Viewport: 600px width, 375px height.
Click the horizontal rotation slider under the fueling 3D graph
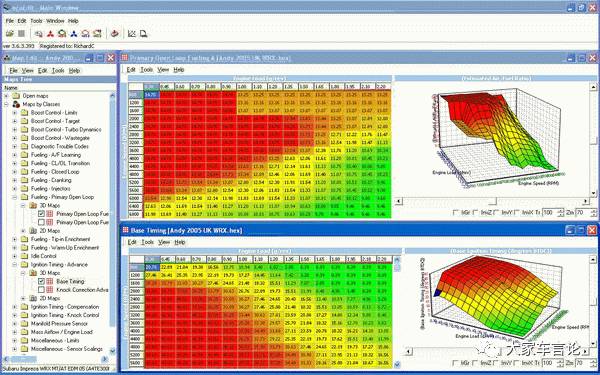coord(492,201)
